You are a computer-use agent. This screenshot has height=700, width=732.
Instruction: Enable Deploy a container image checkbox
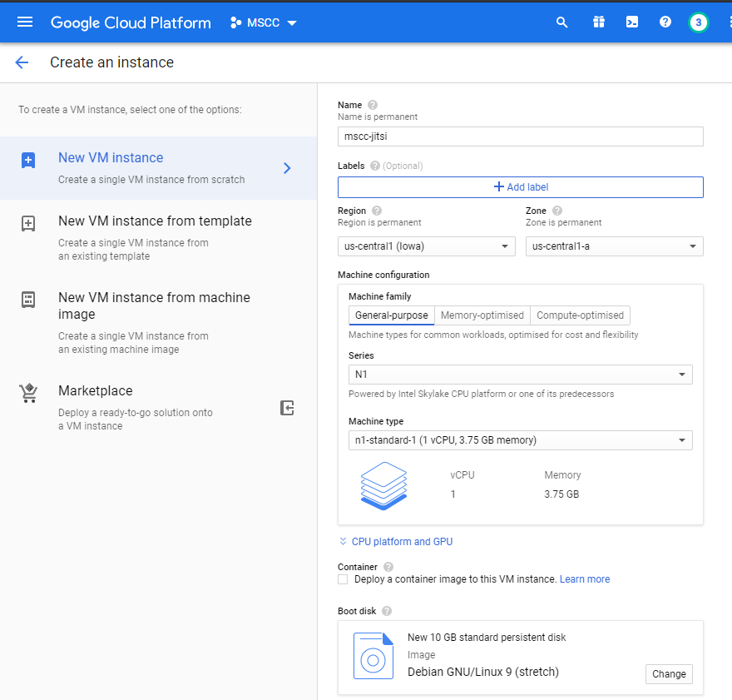pos(343,579)
